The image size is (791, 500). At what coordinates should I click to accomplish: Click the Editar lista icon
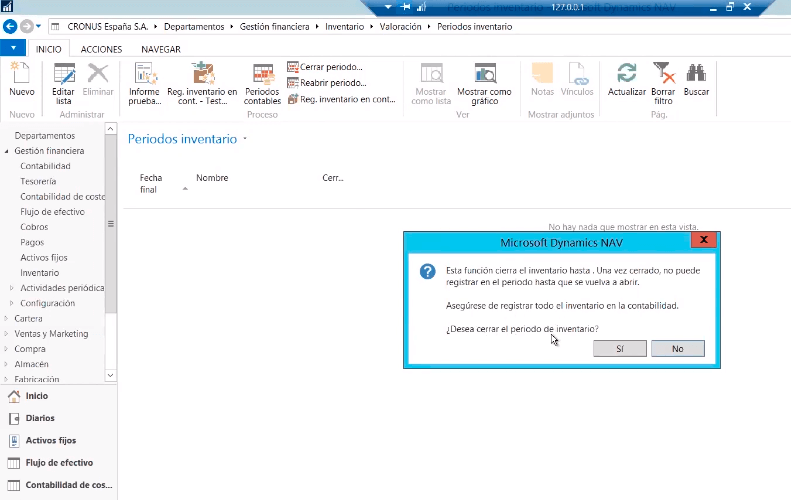[64, 74]
